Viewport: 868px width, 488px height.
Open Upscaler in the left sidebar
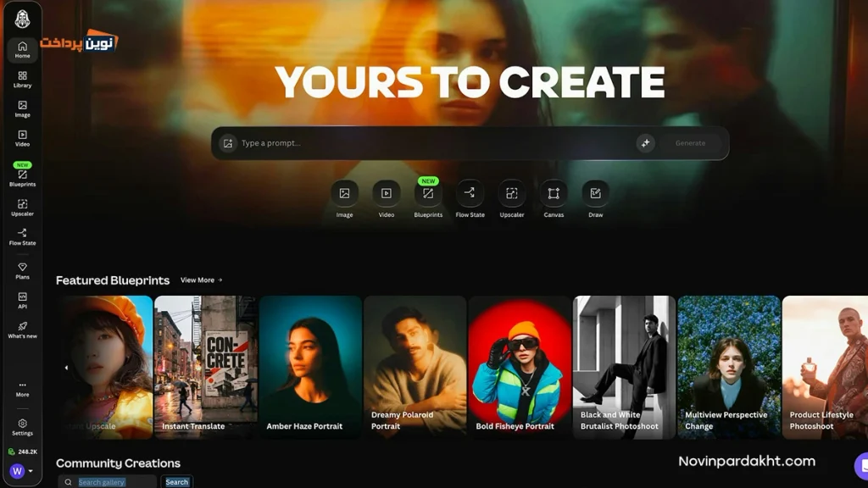click(x=22, y=208)
